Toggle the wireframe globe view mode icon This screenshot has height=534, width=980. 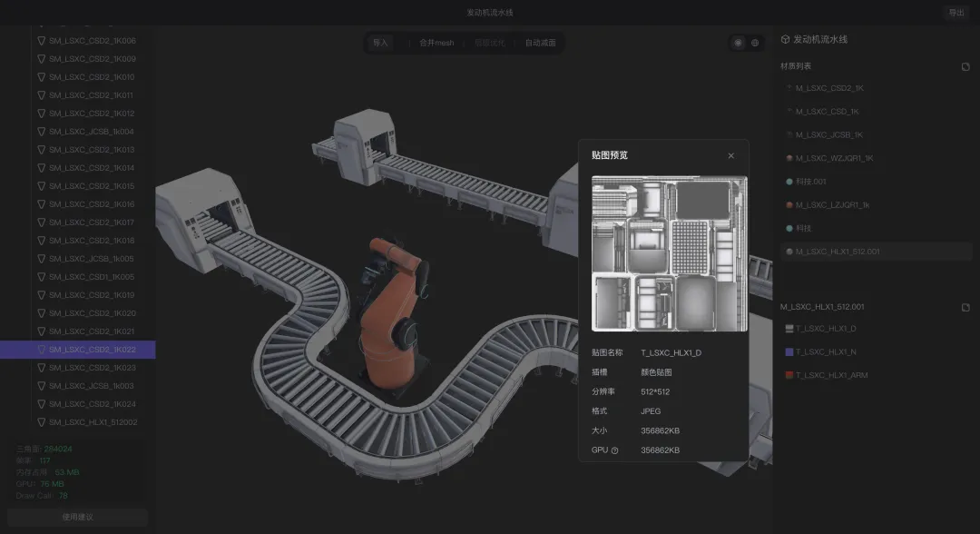[x=755, y=44]
